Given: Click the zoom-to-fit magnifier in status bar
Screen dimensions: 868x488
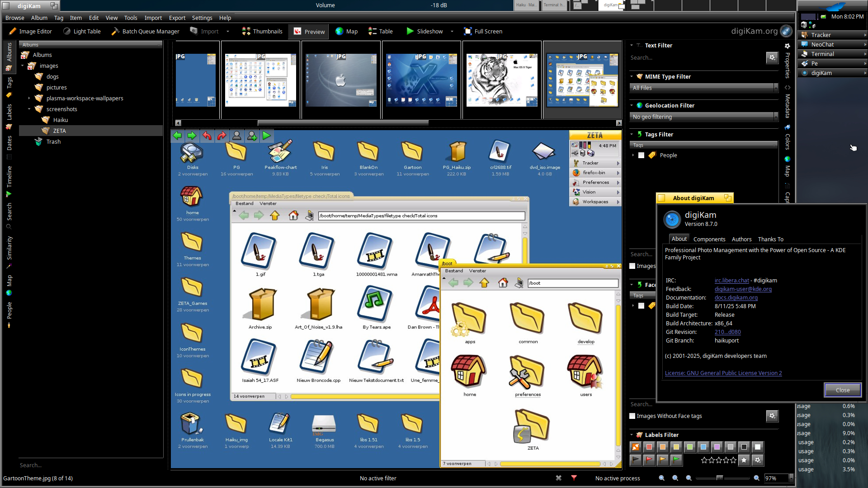Looking at the screenshot, I should [662, 478].
